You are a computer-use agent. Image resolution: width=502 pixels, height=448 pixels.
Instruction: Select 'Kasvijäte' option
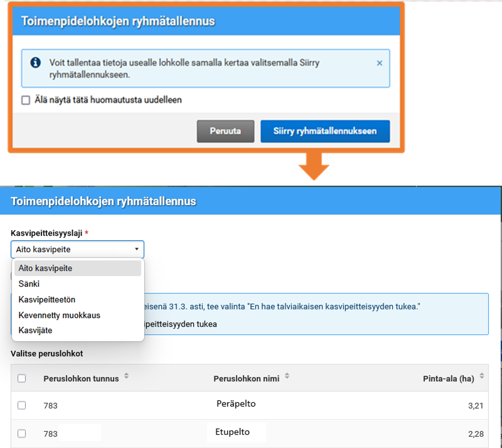35,330
